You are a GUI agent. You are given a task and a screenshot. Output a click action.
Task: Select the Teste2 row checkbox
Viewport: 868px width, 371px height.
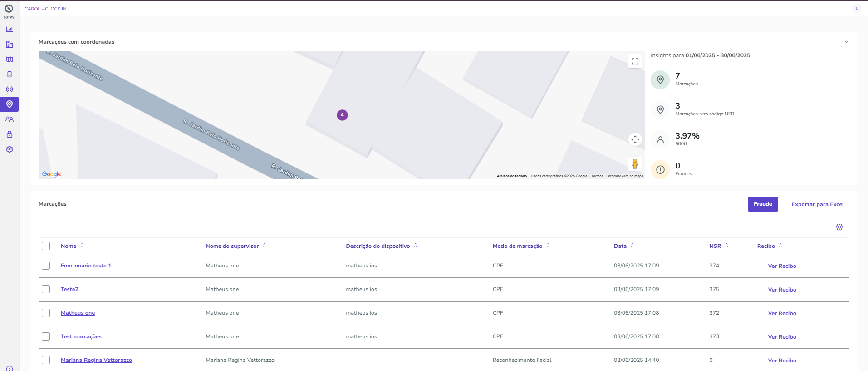tap(46, 289)
